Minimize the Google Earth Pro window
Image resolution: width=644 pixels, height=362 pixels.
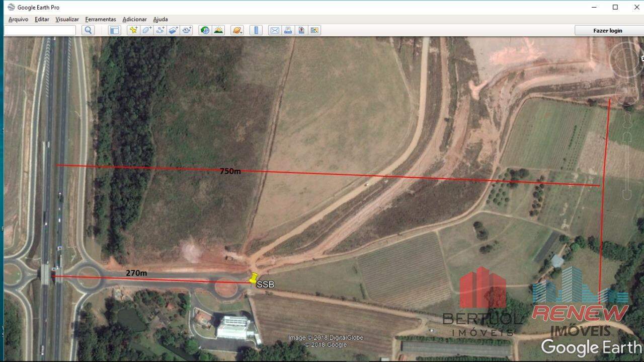595,7
